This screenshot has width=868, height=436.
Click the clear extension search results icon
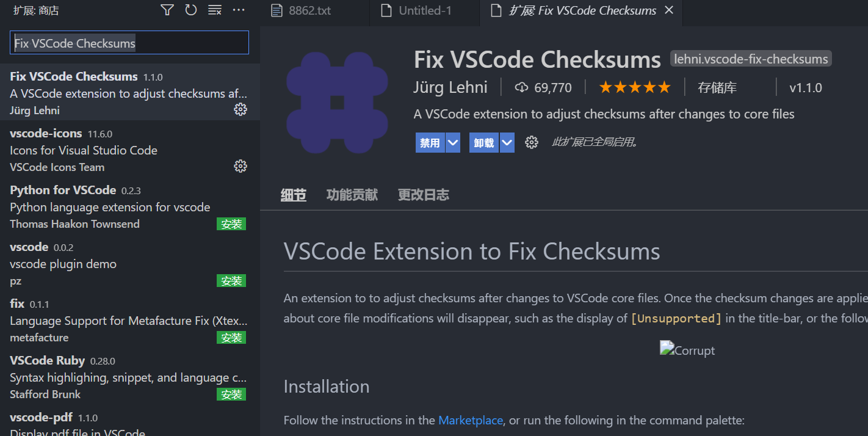215,10
